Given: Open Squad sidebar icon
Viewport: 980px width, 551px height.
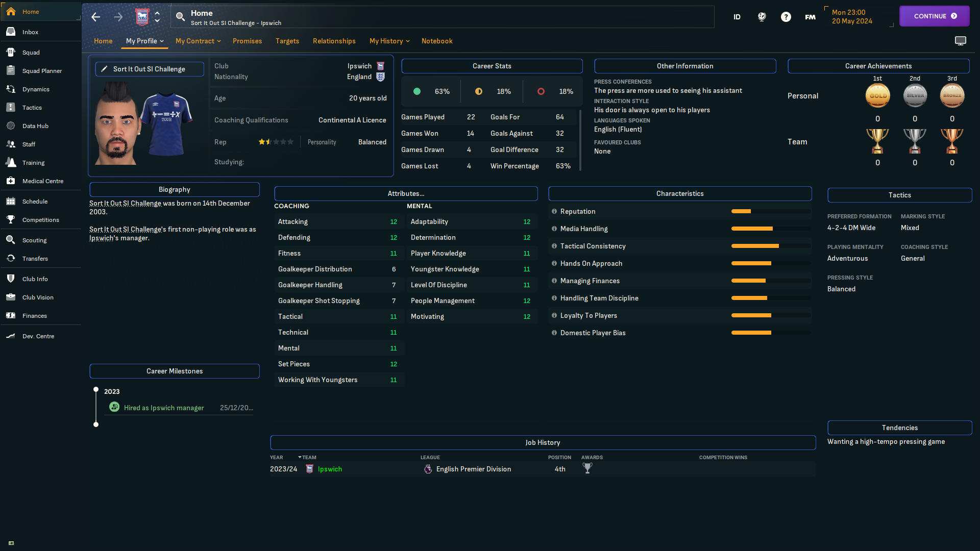Looking at the screenshot, I should coord(11,52).
